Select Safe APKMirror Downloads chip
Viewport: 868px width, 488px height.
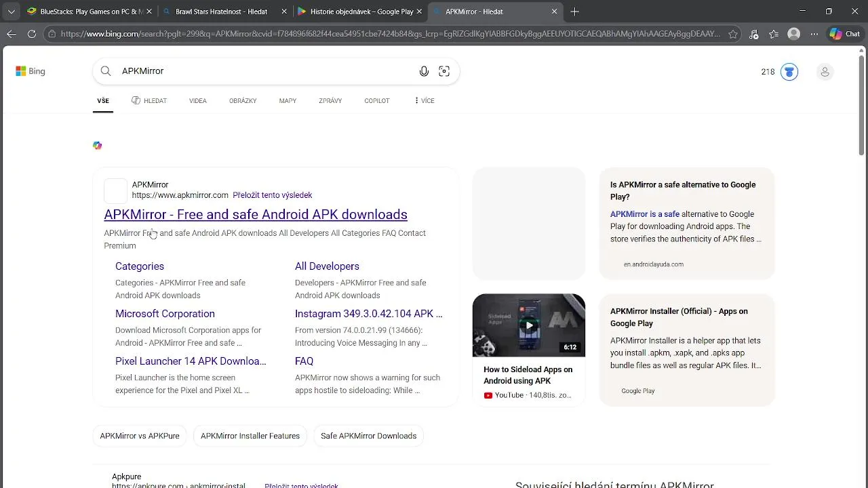point(369,436)
